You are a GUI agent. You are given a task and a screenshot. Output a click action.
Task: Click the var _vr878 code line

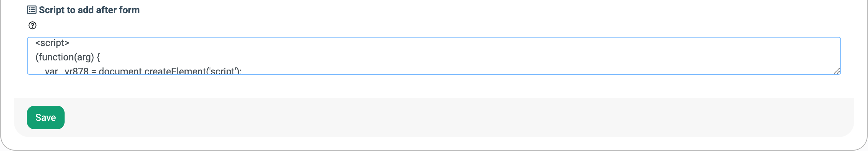pos(143,71)
